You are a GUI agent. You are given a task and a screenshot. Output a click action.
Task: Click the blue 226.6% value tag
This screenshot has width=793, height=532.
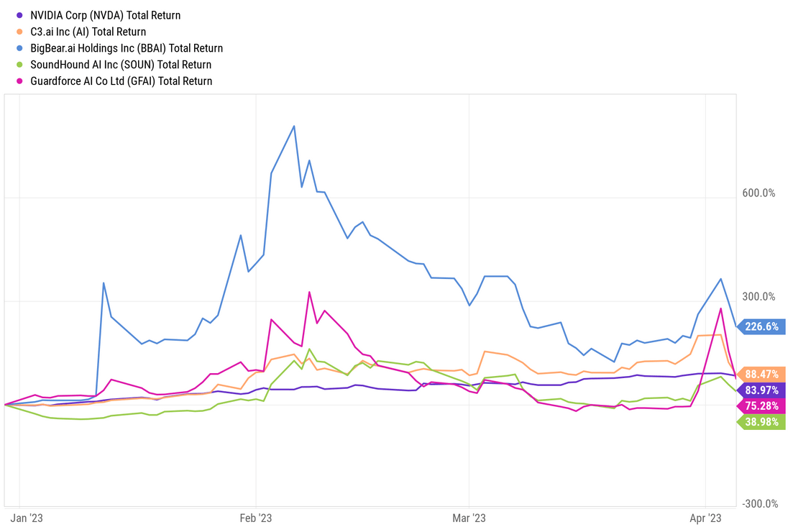761,326
